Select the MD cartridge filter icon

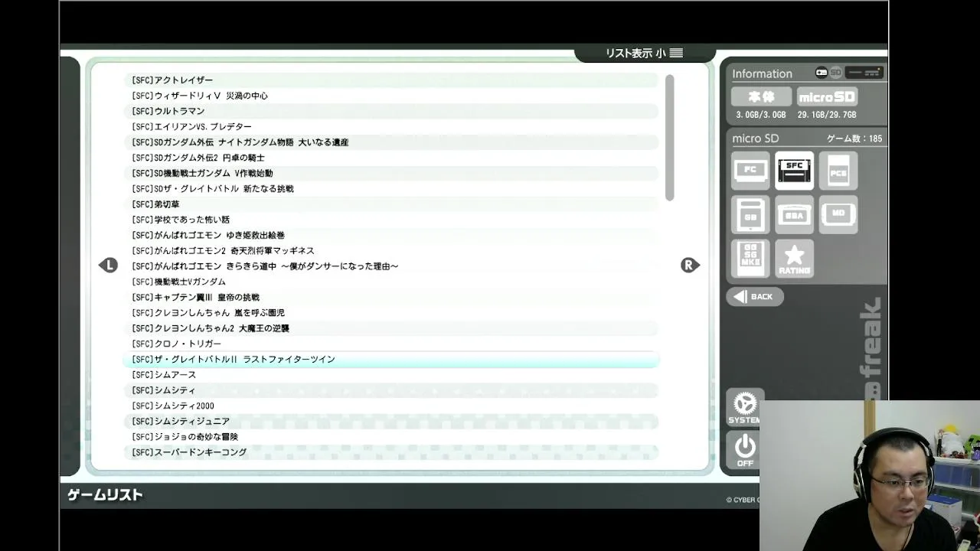click(838, 215)
